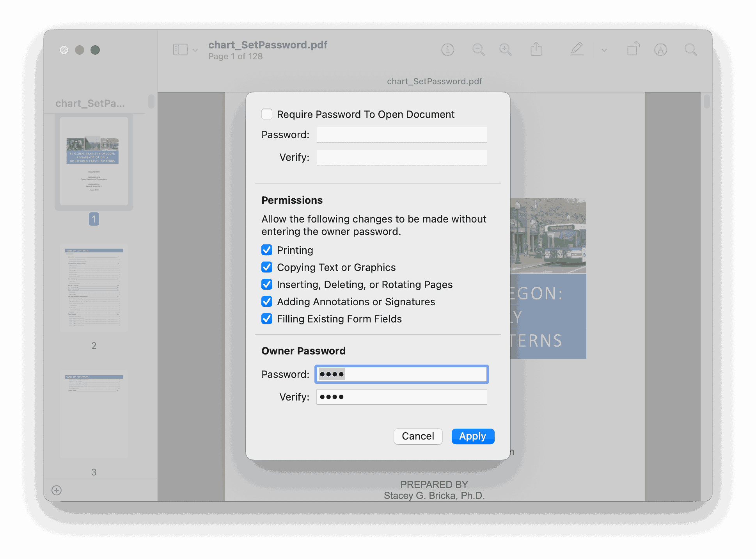Select page 3 thumbnail in sidebar
This screenshot has width=756, height=559.
tap(94, 414)
